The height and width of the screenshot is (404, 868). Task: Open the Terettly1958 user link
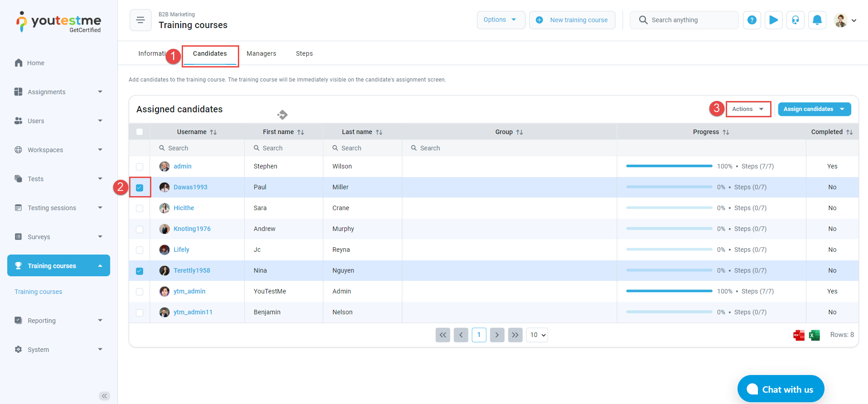(192, 270)
